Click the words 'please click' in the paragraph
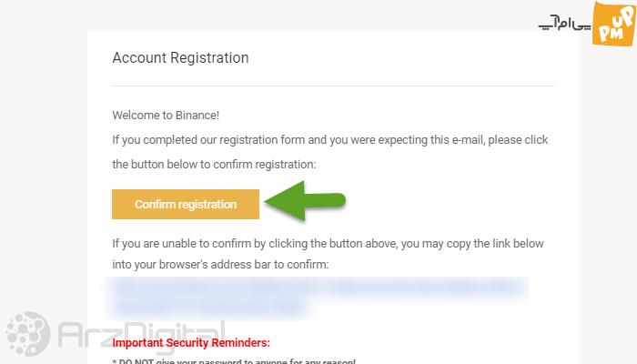 click(x=518, y=140)
